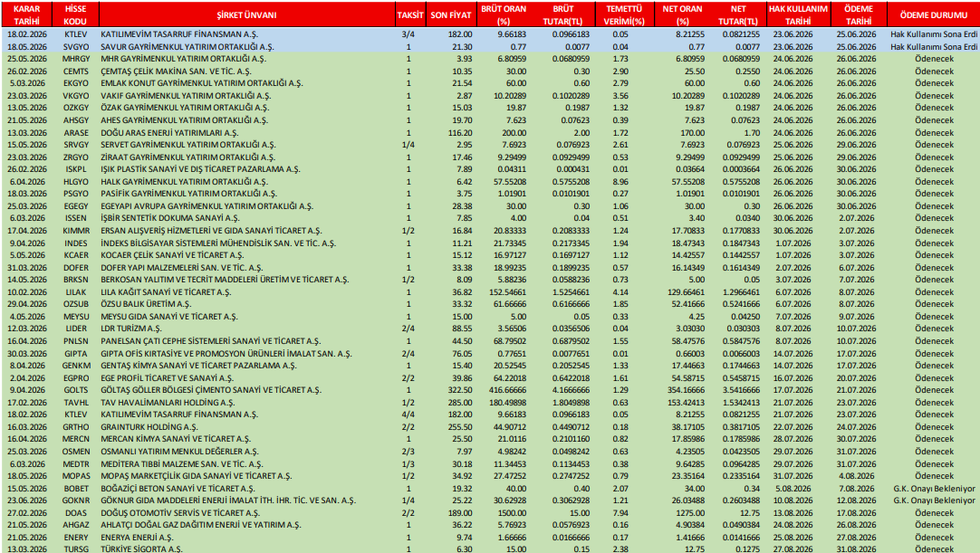Click the TAKSİT column header

click(410, 15)
